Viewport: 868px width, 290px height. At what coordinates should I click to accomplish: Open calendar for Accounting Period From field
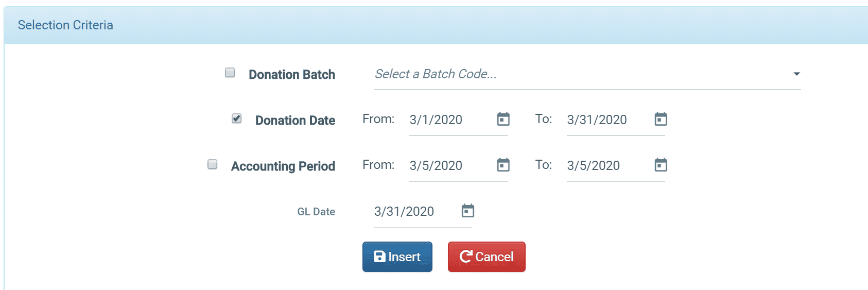click(503, 165)
